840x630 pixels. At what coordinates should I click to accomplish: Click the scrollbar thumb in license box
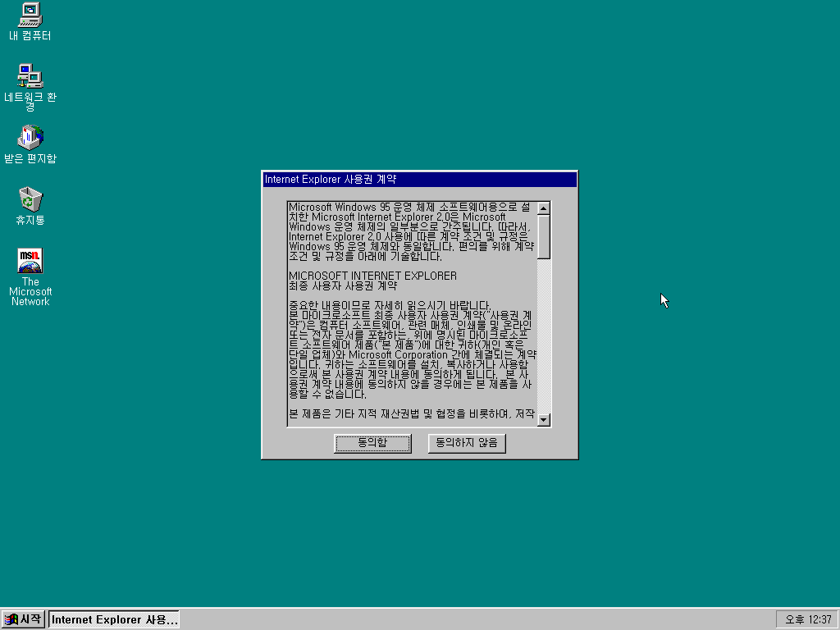544,237
